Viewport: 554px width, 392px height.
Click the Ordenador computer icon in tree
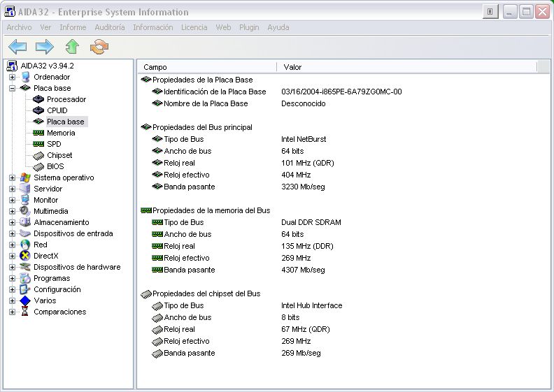tap(25, 77)
